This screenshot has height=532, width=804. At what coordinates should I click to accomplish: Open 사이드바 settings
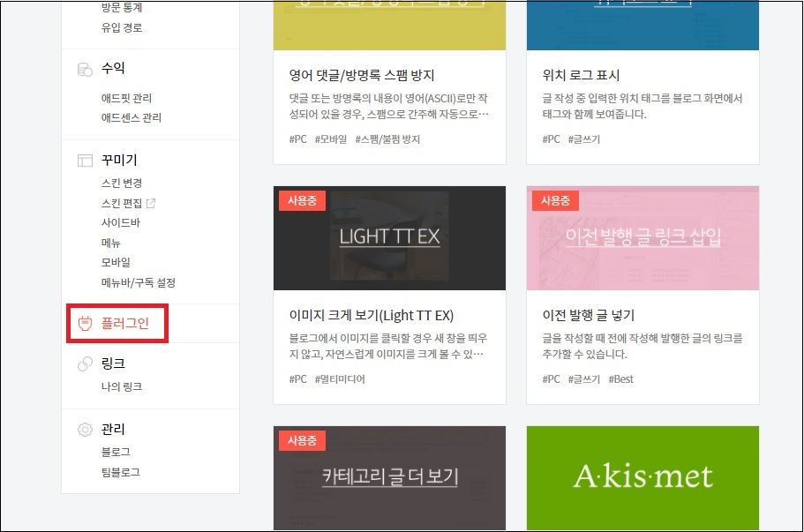(121, 223)
